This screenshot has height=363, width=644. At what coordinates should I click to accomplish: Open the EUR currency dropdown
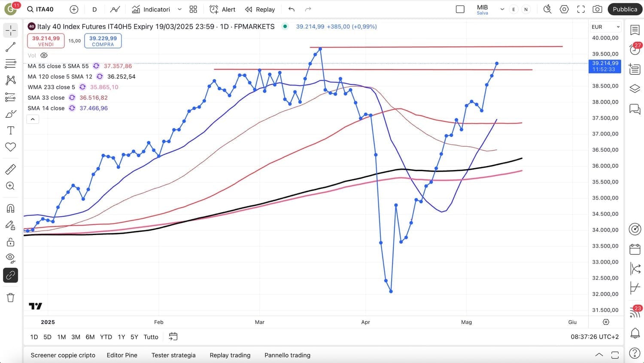coord(605,27)
